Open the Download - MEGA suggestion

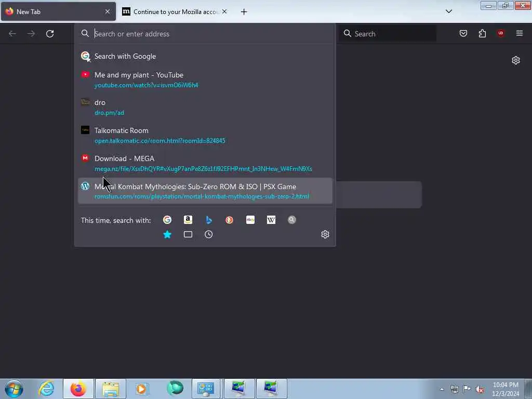click(205, 164)
